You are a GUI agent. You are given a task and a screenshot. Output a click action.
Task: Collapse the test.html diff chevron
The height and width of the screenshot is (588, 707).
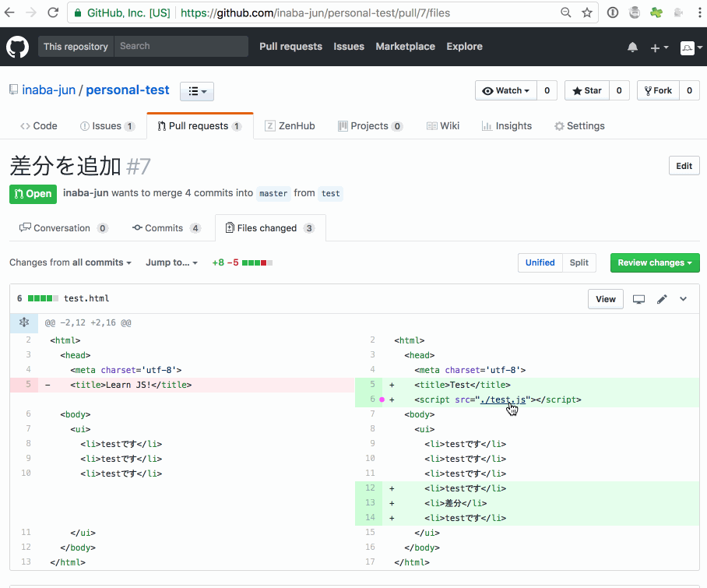683,299
